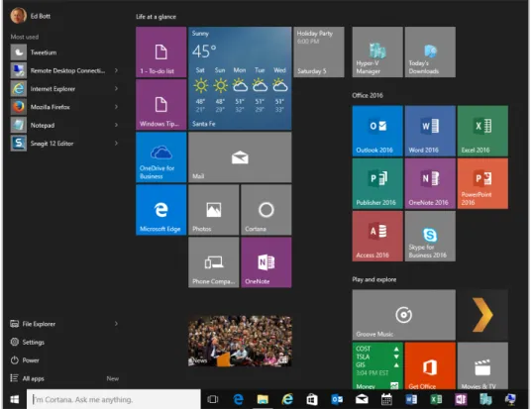Open the Store taskbar icon
Image resolution: width=532 pixels, height=409 pixels.
point(312,399)
